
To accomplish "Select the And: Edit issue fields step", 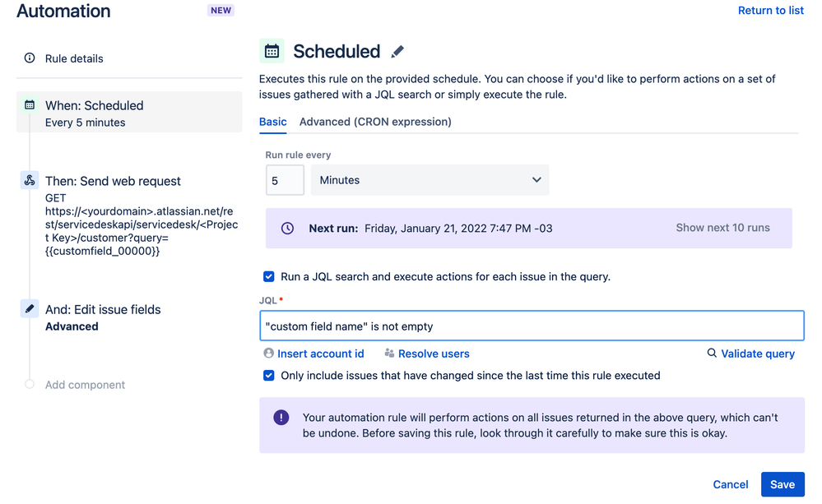I will (x=103, y=310).
